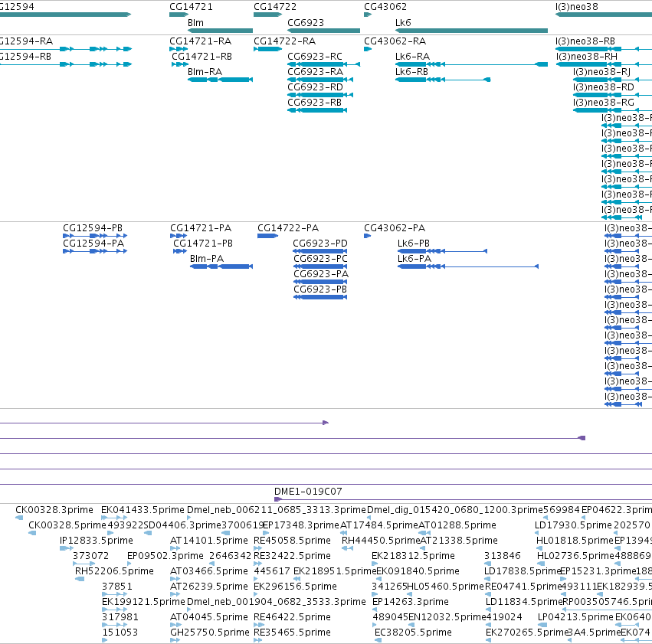
Task: Select the Blm-RA transcript label
Action: (205, 72)
